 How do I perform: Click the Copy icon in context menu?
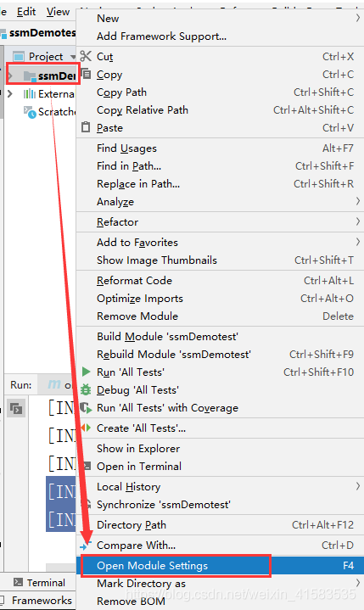pyautogui.click(x=86, y=74)
